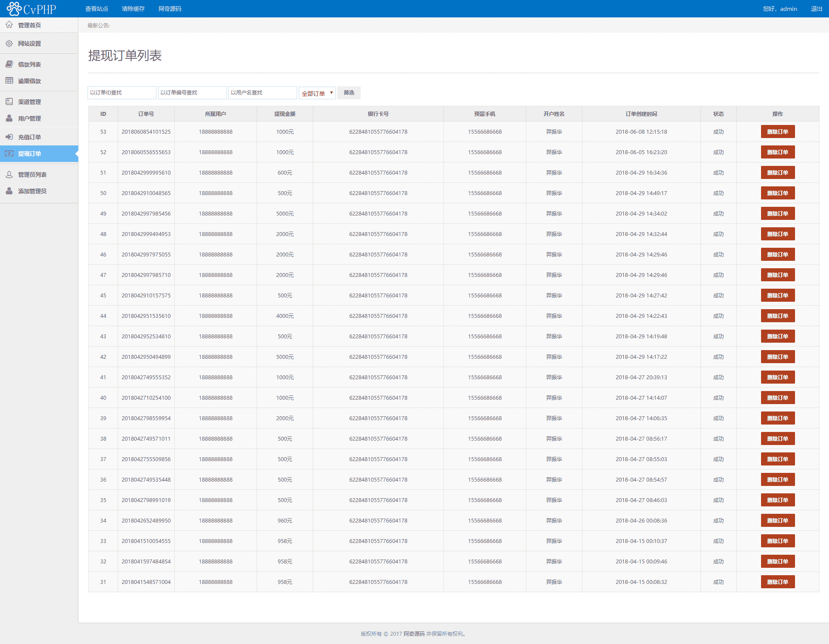Log out using the 退出 link
The height and width of the screenshot is (644, 829).
click(816, 9)
